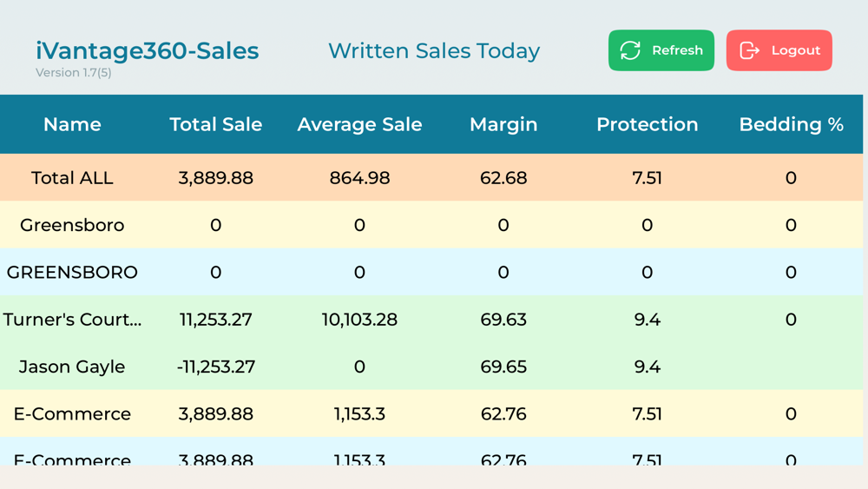Viewport: 868px width, 489px height.
Task: Open the uppercase GREENSBORO row
Action: (72, 272)
